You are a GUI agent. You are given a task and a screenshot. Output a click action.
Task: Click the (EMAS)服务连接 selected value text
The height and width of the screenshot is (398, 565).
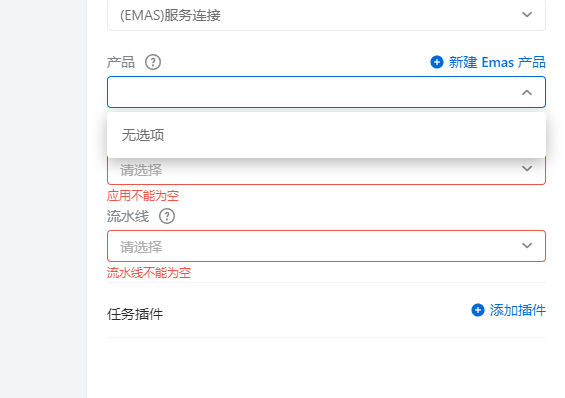point(170,15)
